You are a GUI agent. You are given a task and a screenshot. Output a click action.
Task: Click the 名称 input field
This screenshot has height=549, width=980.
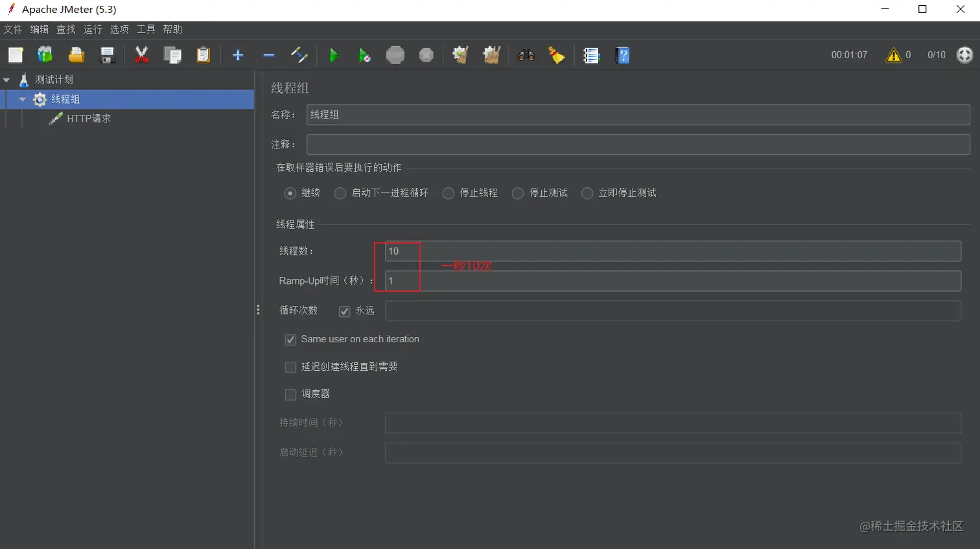[x=638, y=115]
